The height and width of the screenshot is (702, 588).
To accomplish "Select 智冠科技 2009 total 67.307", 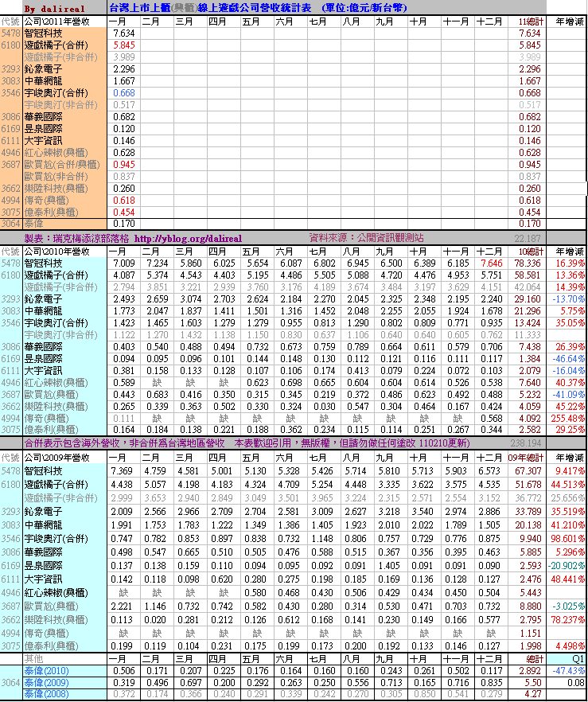I will pos(528,471).
